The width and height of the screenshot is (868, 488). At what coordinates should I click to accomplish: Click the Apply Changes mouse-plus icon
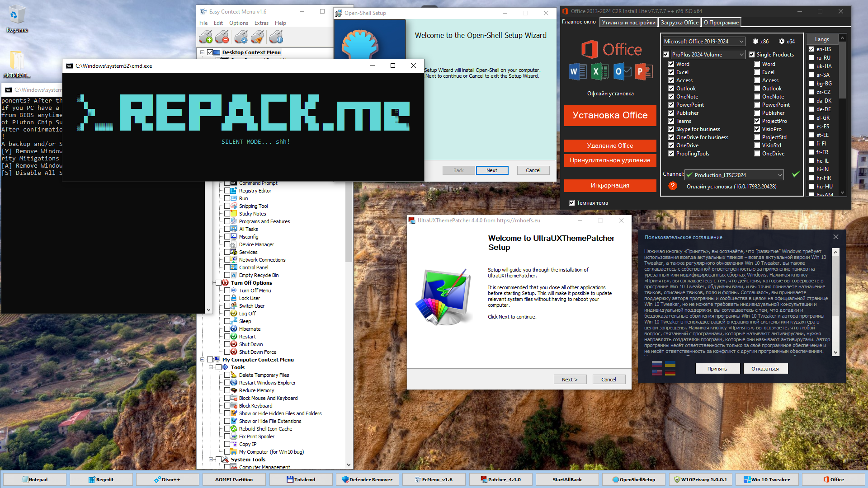[x=206, y=37]
